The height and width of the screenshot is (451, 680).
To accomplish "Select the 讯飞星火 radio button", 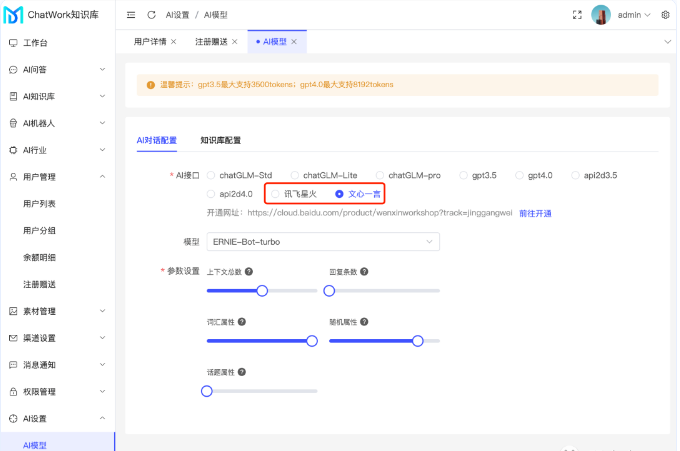I will (x=275, y=194).
